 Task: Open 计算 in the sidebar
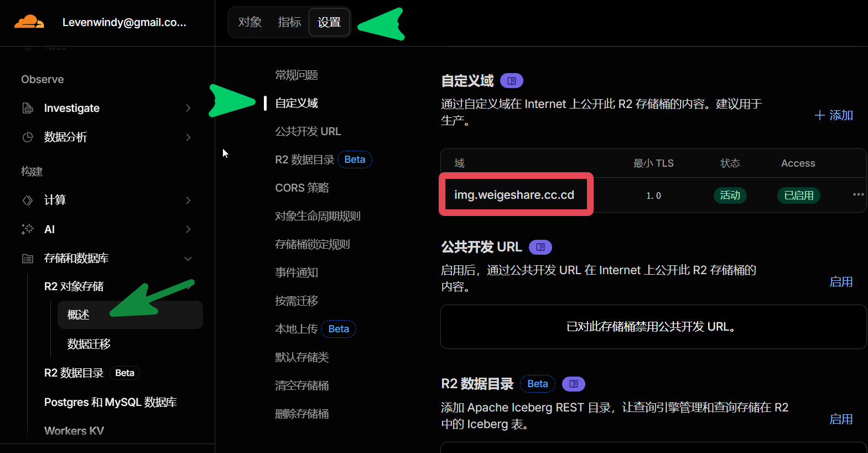[x=55, y=200]
